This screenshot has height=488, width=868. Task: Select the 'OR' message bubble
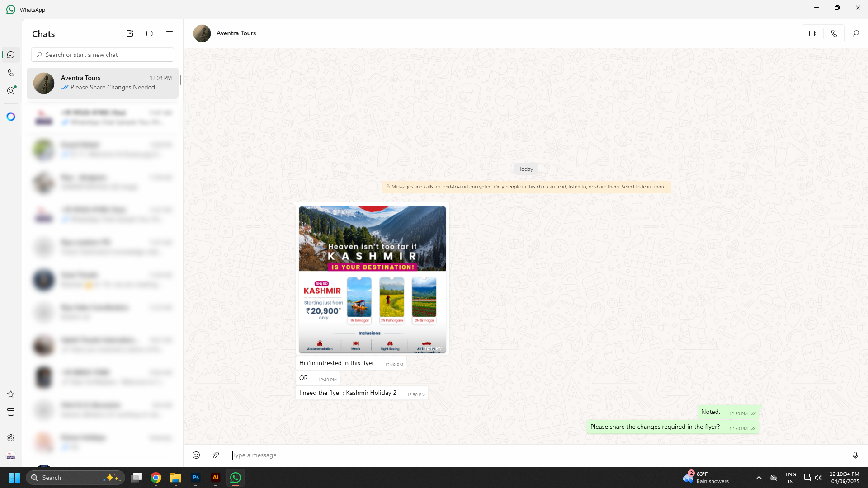(317, 378)
